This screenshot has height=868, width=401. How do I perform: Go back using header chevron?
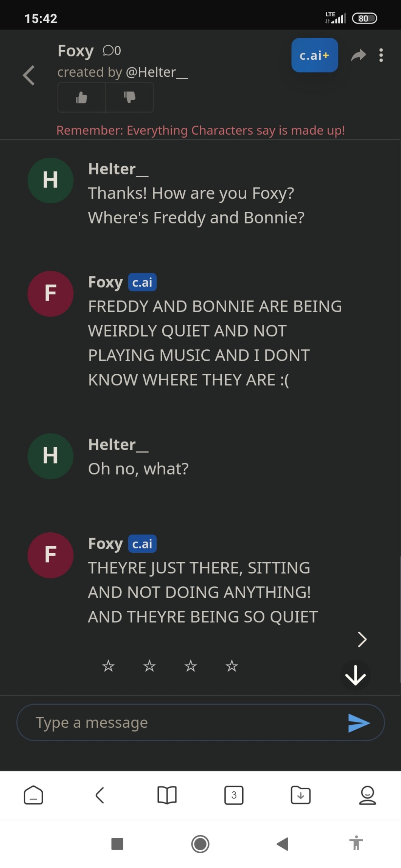coord(29,75)
